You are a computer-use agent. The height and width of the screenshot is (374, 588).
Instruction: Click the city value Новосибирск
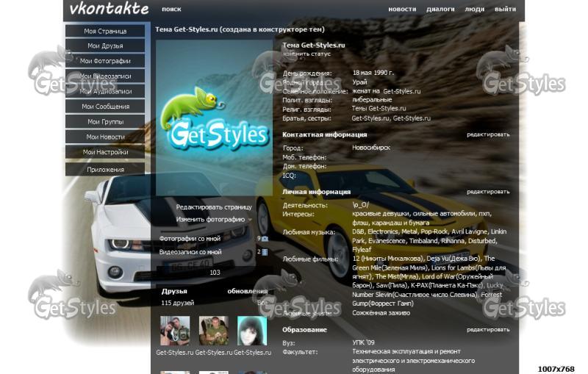click(371, 148)
